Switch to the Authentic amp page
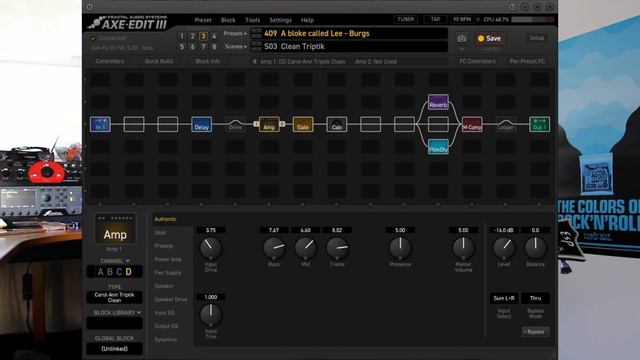 165,219
